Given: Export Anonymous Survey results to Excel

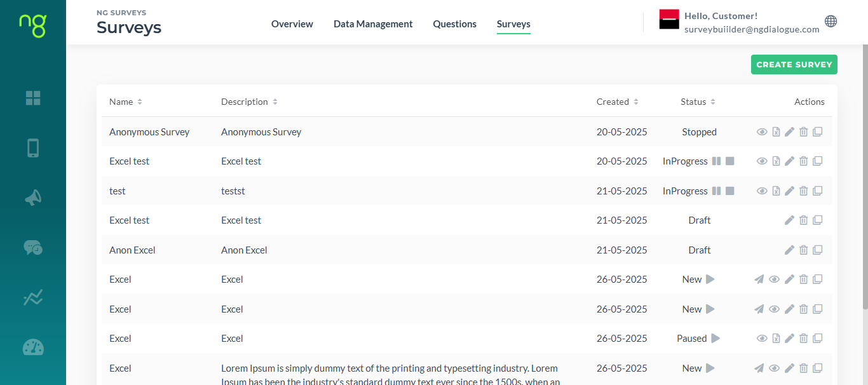Looking at the screenshot, I should pyautogui.click(x=776, y=132).
